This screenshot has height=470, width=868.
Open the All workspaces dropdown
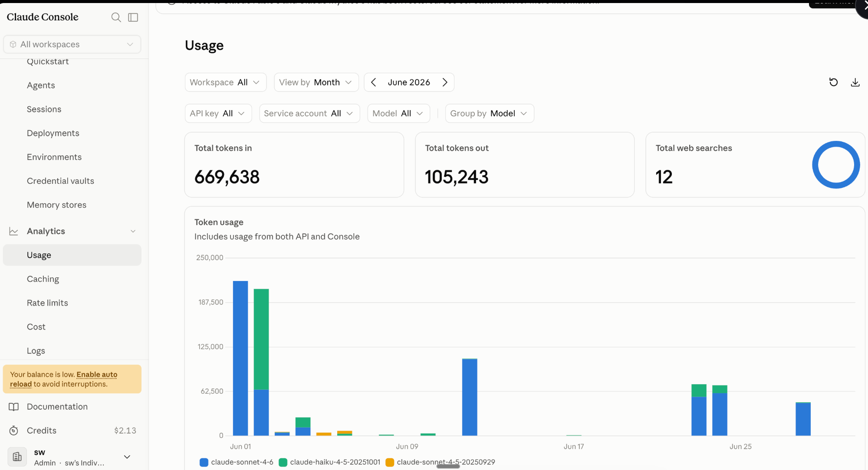[72, 44]
